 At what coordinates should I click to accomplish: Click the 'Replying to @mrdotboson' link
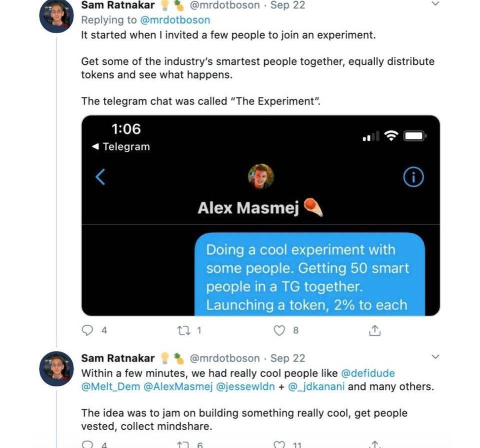pyautogui.click(x=180, y=20)
